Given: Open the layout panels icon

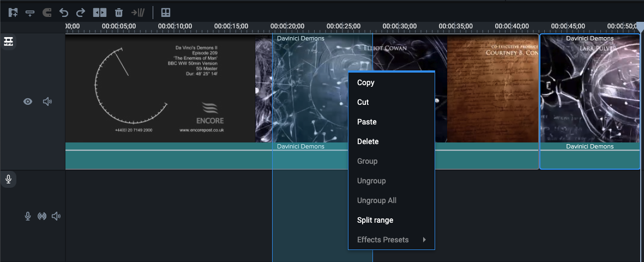Looking at the screenshot, I should [166, 13].
